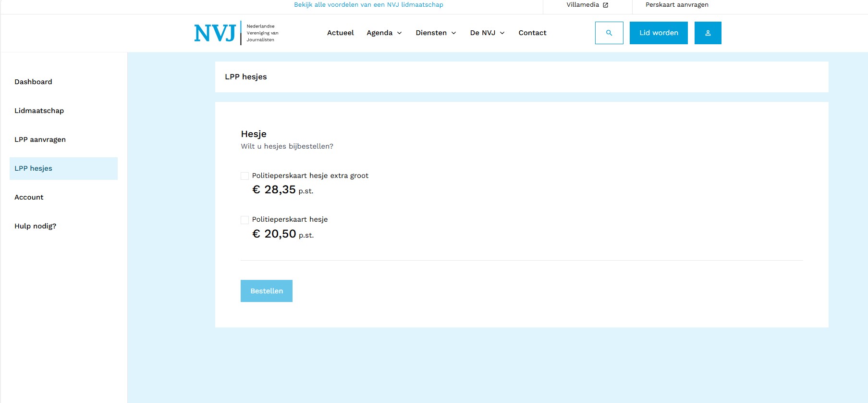Expand the De NVJ dropdown chevron
The image size is (868, 403).
502,33
